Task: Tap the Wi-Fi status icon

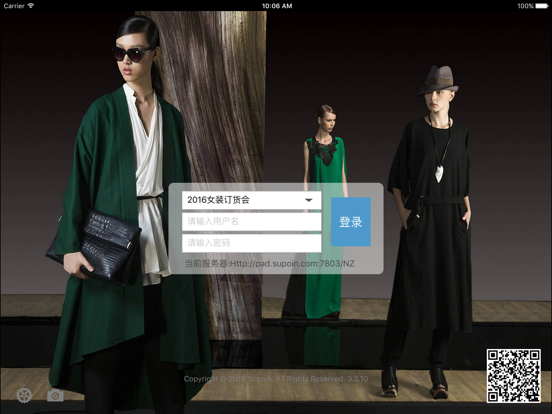Action: 31,6
